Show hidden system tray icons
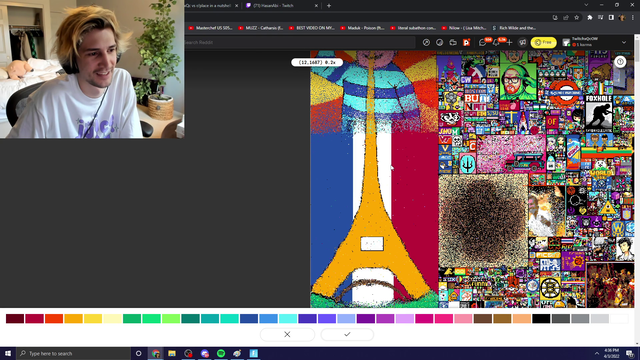Image resolution: width=640 pixels, height=360 pixels. coord(596,353)
